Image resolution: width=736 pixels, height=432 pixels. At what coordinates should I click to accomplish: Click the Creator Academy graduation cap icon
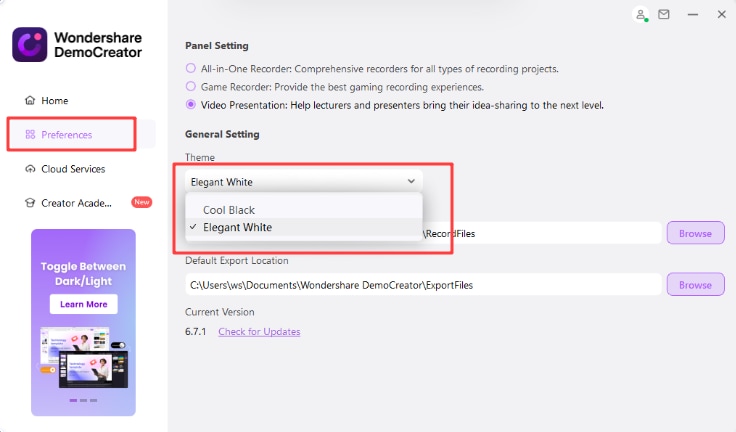(x=30, y=202)
